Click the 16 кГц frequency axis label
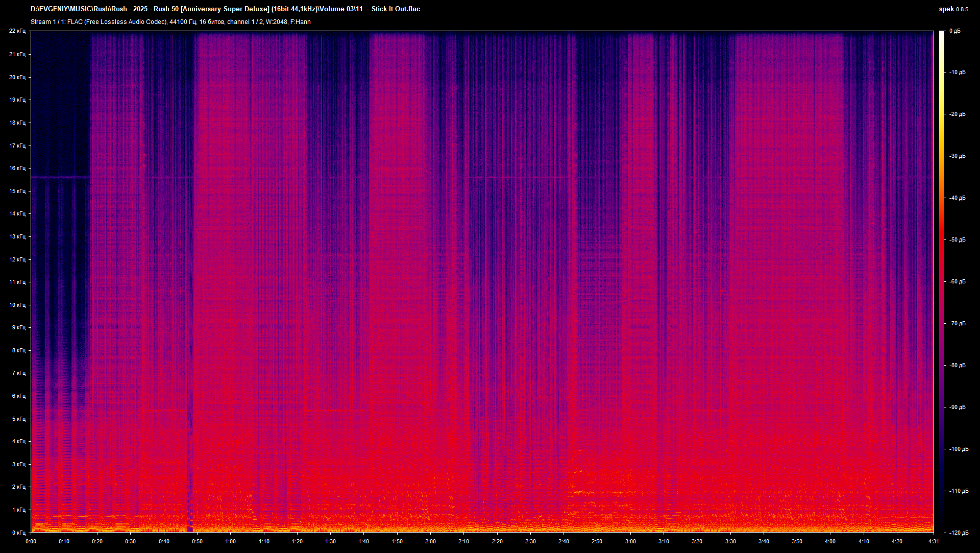This screenshot has height=553, width=980. [17, 168]
